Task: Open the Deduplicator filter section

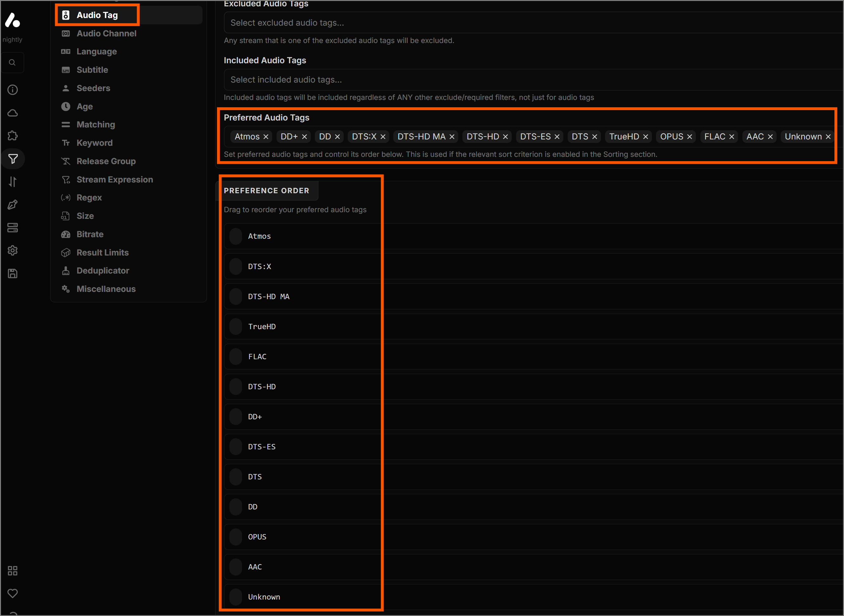Action: click(x=129, y=271)
